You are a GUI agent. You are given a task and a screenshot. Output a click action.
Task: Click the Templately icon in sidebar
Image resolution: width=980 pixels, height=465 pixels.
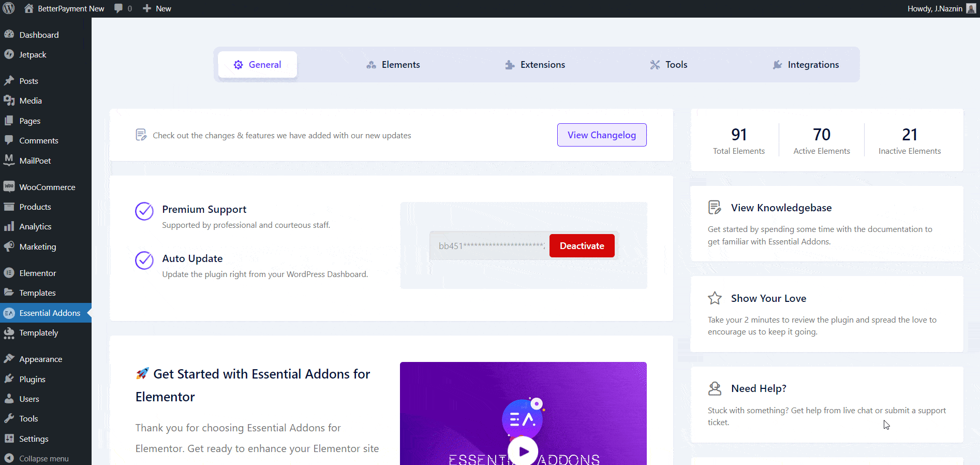click(x=9, y=333)
